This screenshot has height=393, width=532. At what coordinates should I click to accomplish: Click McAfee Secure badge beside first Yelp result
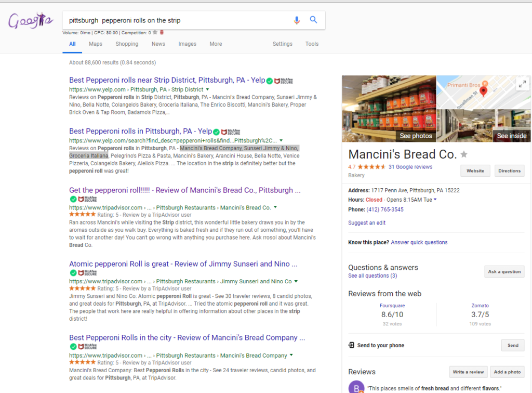tap(283, 81)
